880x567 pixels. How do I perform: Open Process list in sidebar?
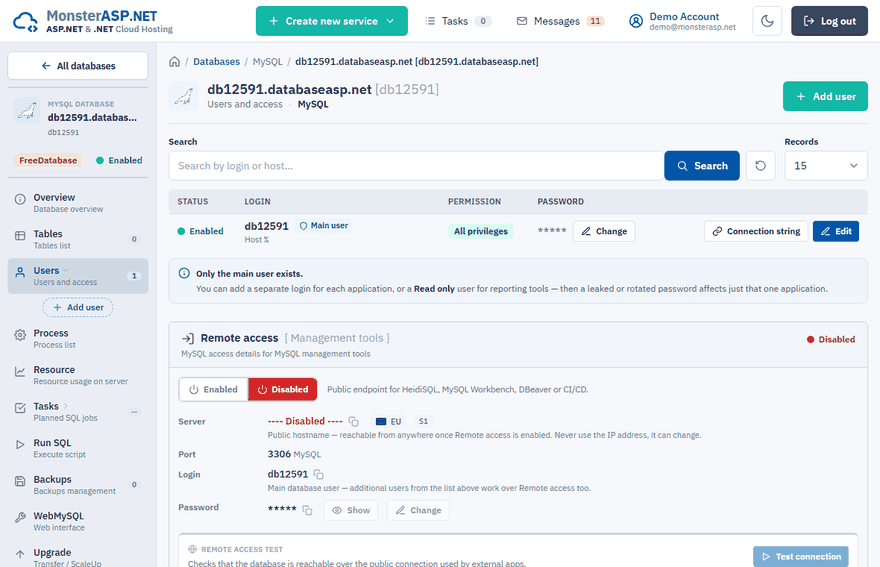(x=78, y=339)
